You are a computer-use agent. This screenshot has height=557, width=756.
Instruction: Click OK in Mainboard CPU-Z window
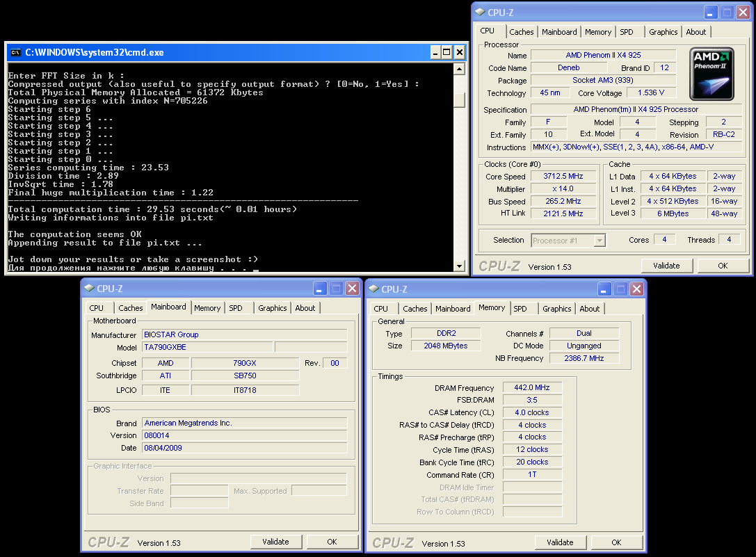(332, 542)
